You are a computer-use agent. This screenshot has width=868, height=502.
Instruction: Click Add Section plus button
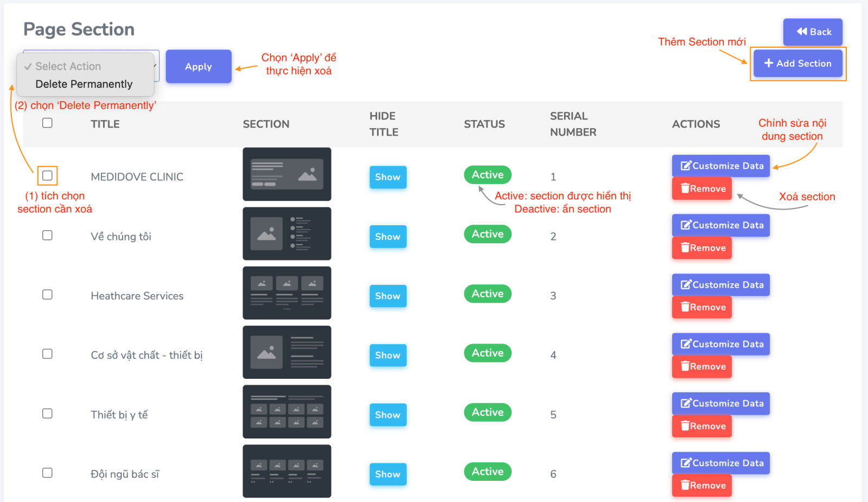pos(797,63)
